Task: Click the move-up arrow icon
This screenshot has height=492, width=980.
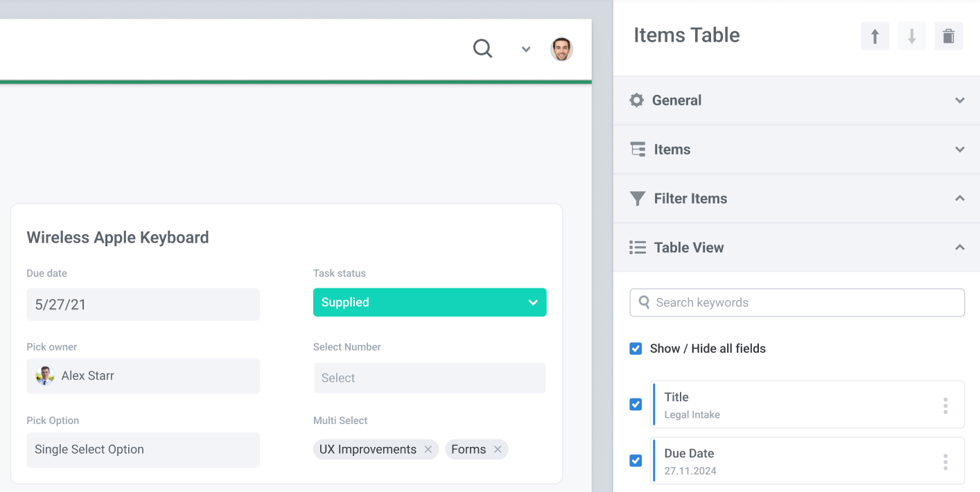Action: tap(874, 35)
